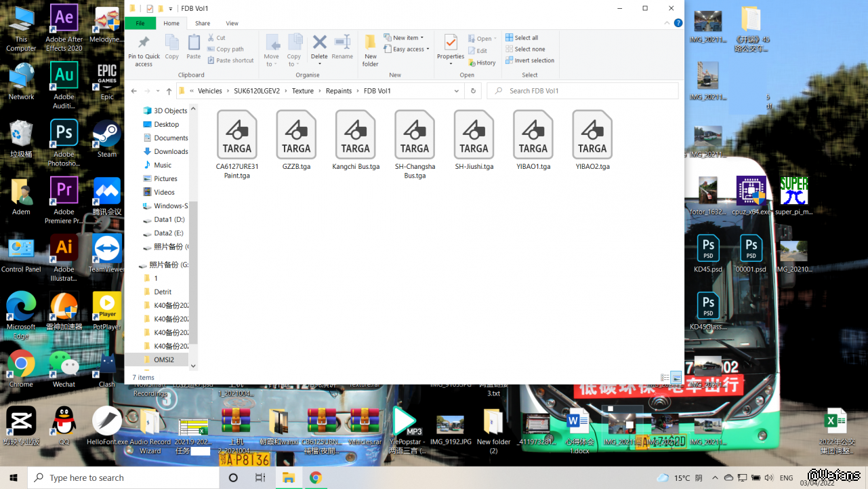Click the New folder icon
This screenshot has width=868, height=489.
tap(370, 49)
